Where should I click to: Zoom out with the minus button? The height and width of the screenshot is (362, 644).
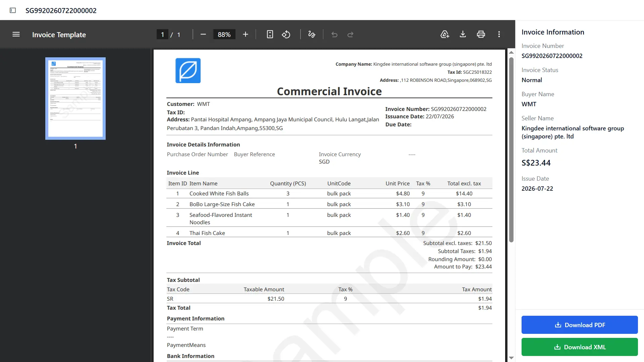(203, 35)
